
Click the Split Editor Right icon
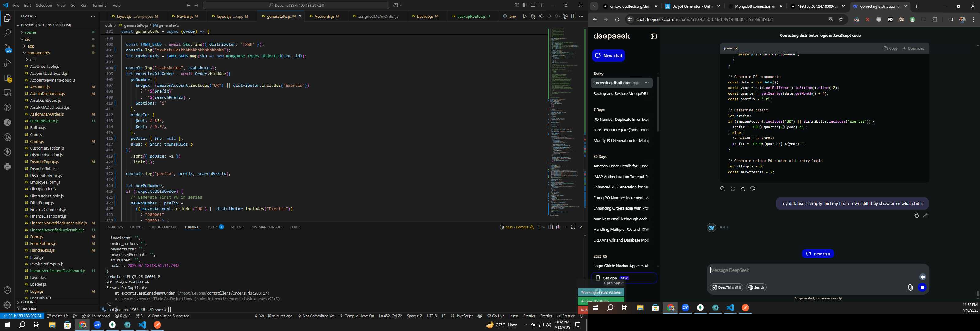pos(573,16)
